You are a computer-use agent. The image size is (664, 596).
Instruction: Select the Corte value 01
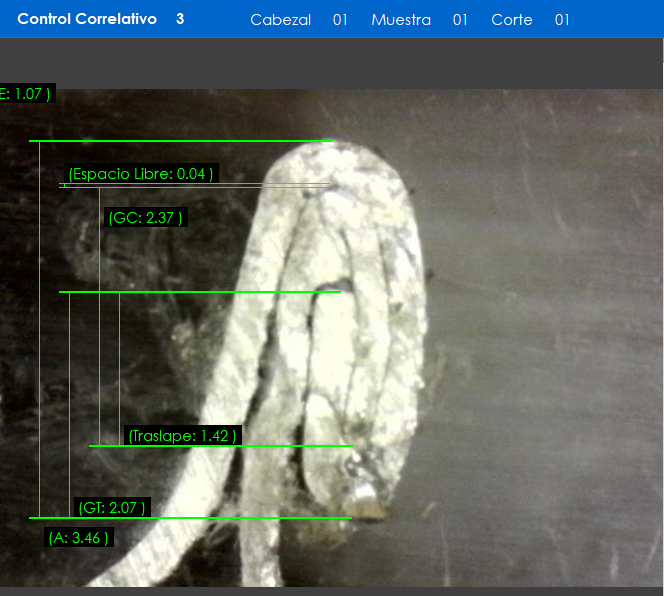pyautogui.click(x=562, y=20)
